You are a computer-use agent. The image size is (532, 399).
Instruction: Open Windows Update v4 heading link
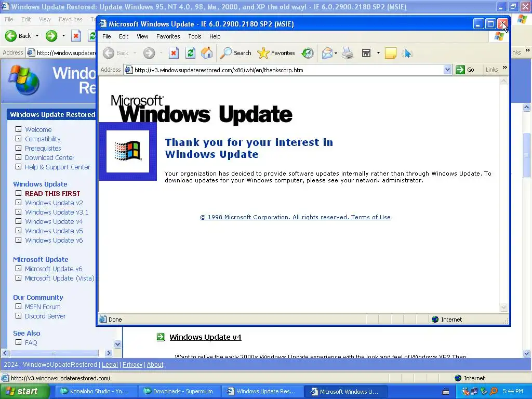(205, 337)
